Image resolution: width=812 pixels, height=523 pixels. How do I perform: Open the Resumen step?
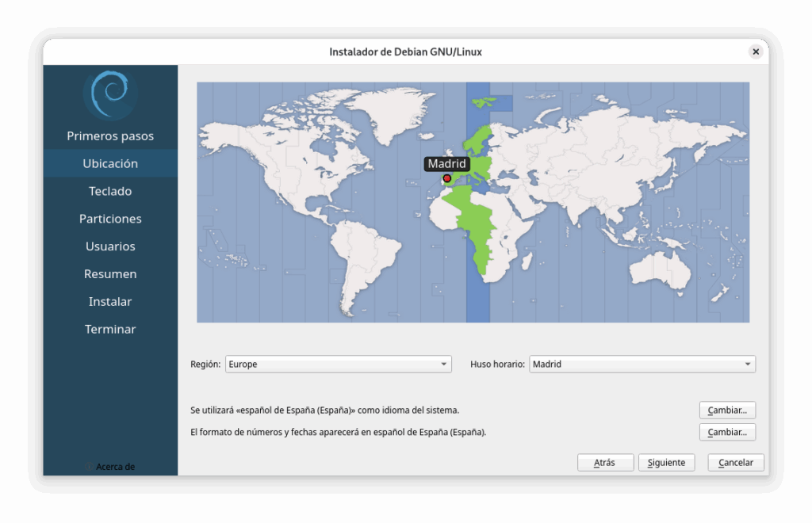110,274
